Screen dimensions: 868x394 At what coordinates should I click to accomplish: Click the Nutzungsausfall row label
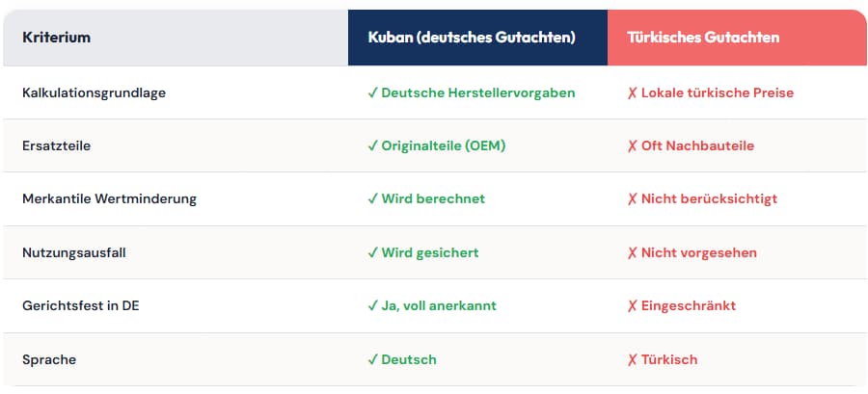[74, 253]
